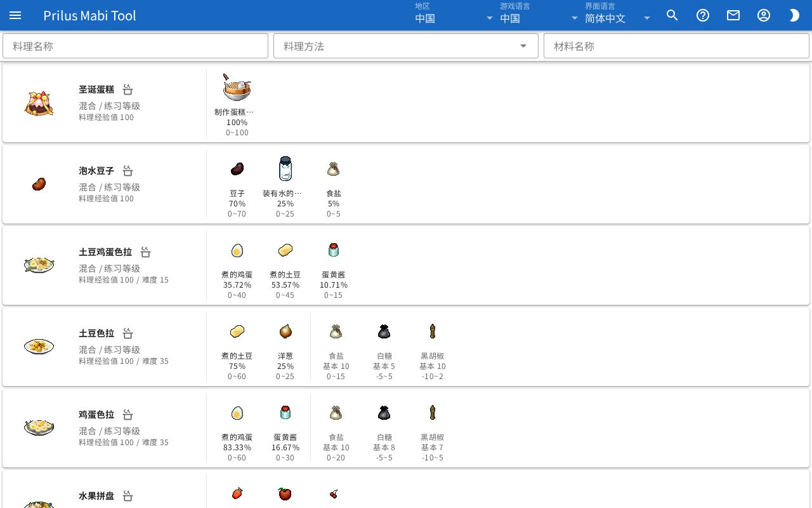This screenshot has height=508, width=812.
Task: Select 煮的鸡蛋 icon in 鸡蛋色拉 row
Action: [x=237, y=413]
